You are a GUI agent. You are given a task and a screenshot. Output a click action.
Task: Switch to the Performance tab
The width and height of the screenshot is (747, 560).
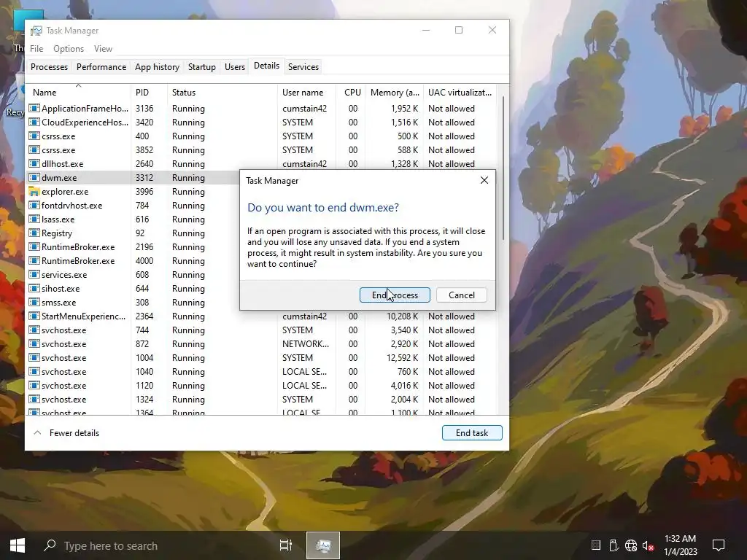tap(101, 66)
